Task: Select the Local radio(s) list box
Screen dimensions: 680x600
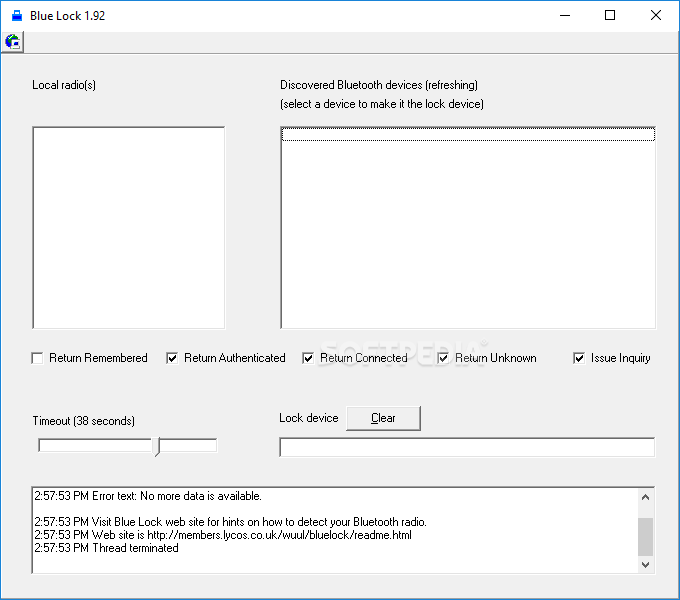Action: click(x=129, y=228)
